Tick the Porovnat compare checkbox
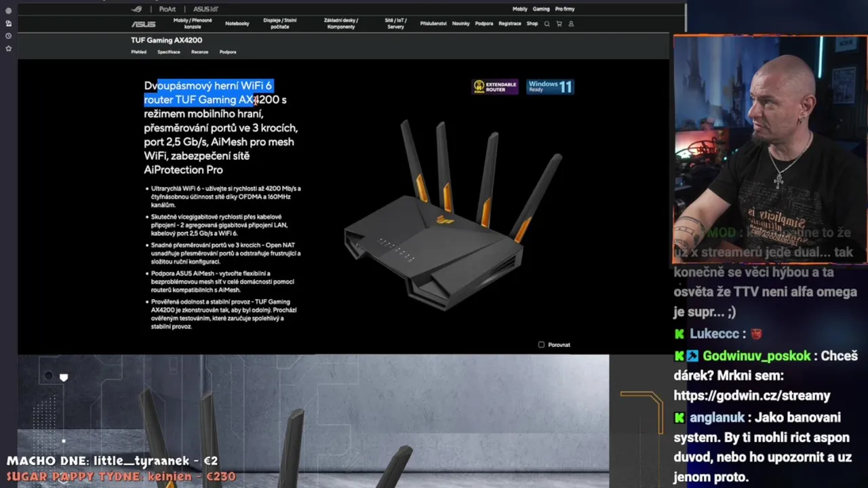The width and height of the screenshot is (868, 488). coord(541,344)
